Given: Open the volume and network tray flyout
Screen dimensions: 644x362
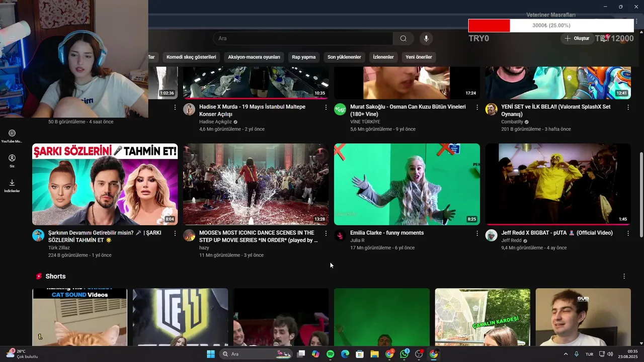Looking at the screenshot, I should pyautogui.click(x=606, y=354).
